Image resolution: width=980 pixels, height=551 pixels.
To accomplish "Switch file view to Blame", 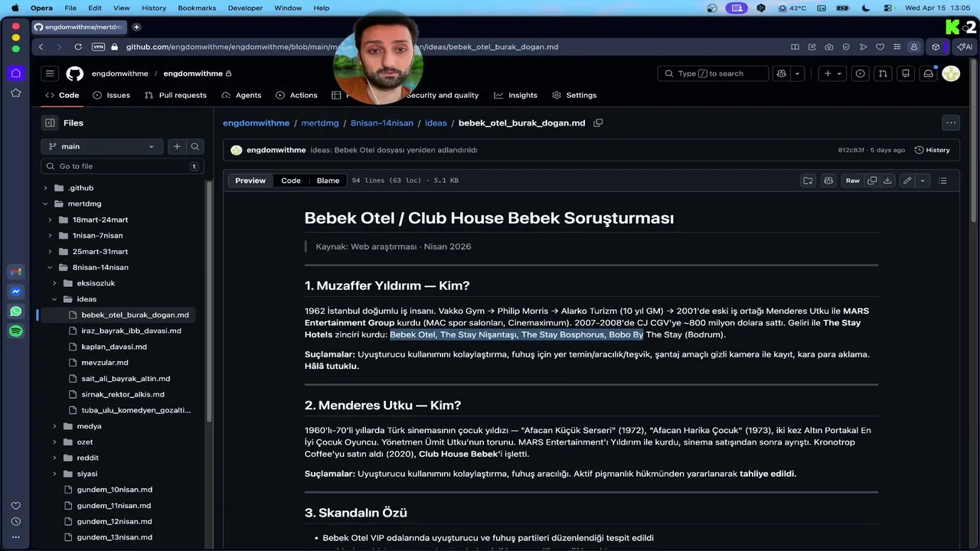I will pos(328,181).
